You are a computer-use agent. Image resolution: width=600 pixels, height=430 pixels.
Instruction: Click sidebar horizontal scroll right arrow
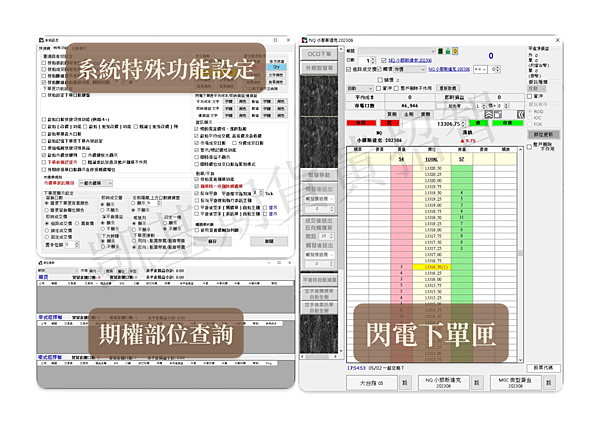coord(335,356)
